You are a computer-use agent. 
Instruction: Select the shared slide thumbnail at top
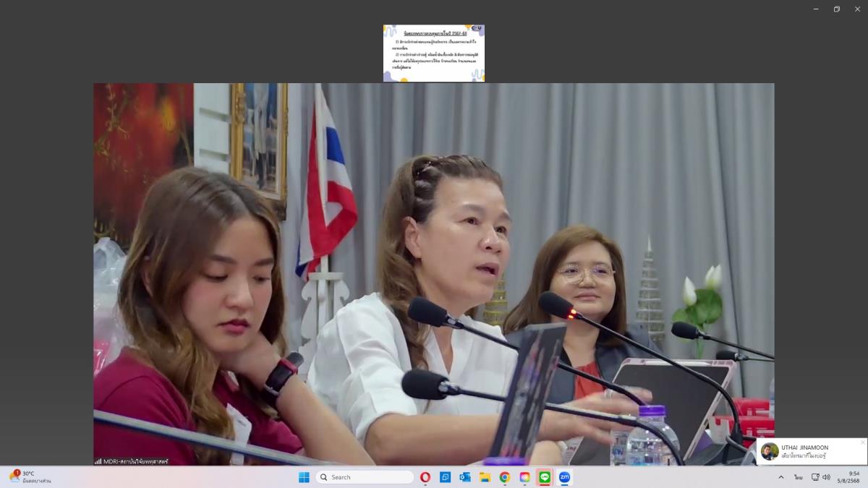click(434, 53)
